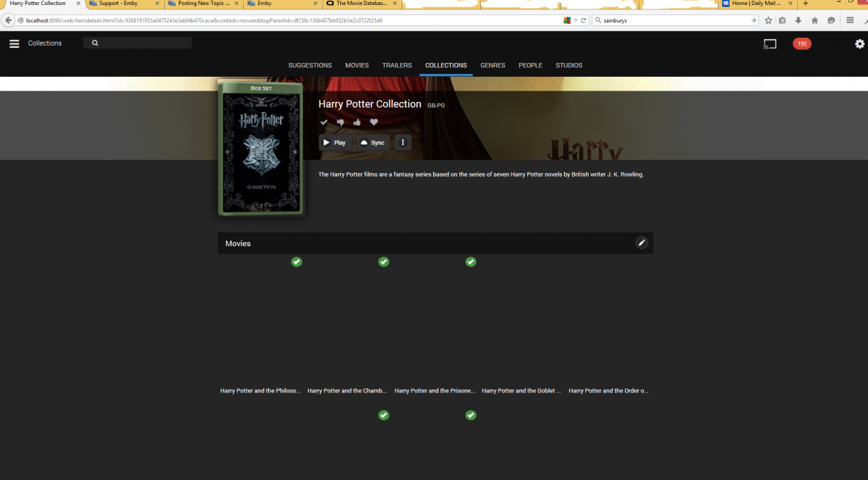
Task: Open Harry Potter and the Order title
Action: (x=608, y=391)
